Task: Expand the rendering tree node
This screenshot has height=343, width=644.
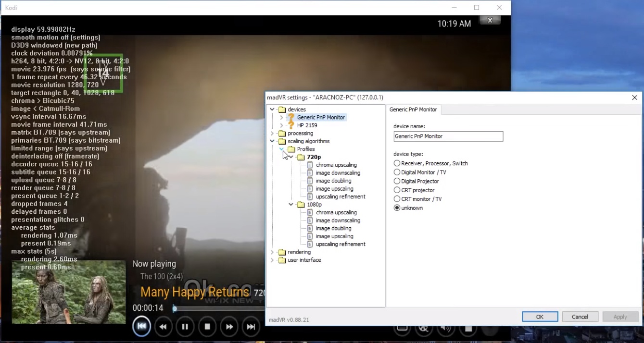Action: [272, 252]
